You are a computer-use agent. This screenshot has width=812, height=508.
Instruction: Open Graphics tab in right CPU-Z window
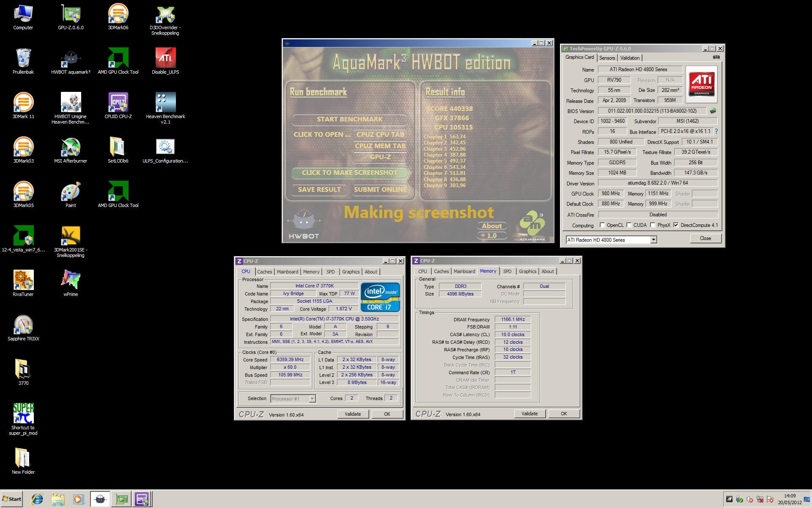click(527, 271)
